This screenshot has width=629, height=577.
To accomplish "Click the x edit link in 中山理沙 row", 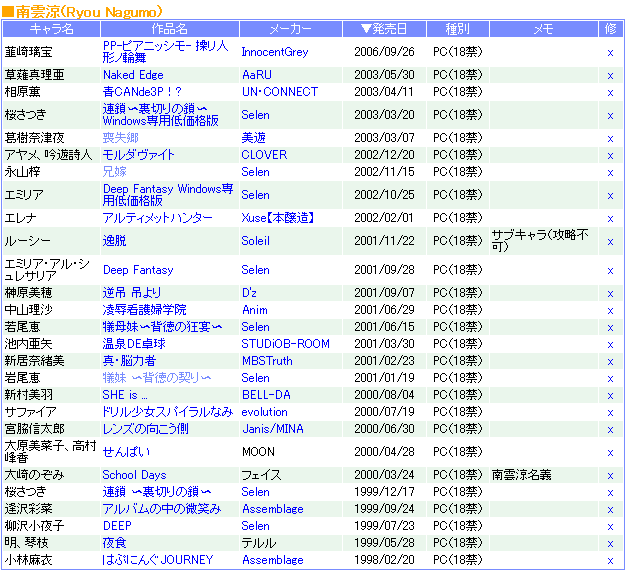I will point(611,311).
